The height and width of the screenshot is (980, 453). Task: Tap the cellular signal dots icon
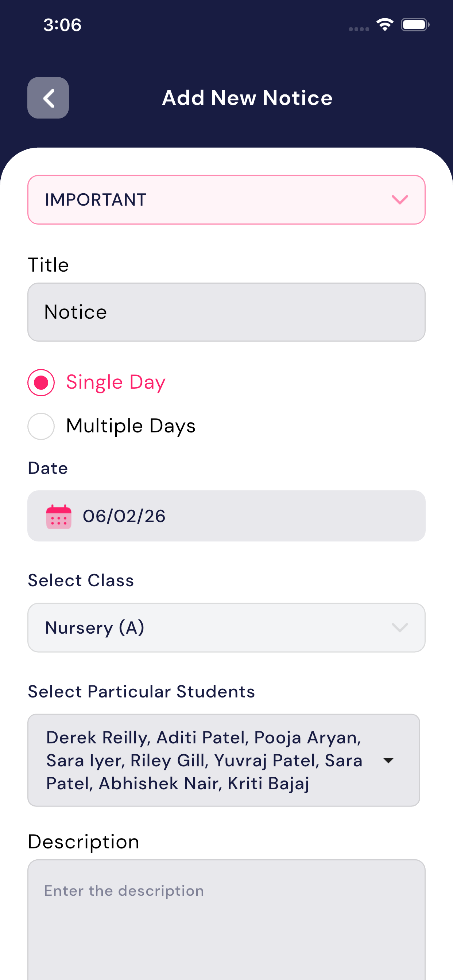[x=359, y=29]
